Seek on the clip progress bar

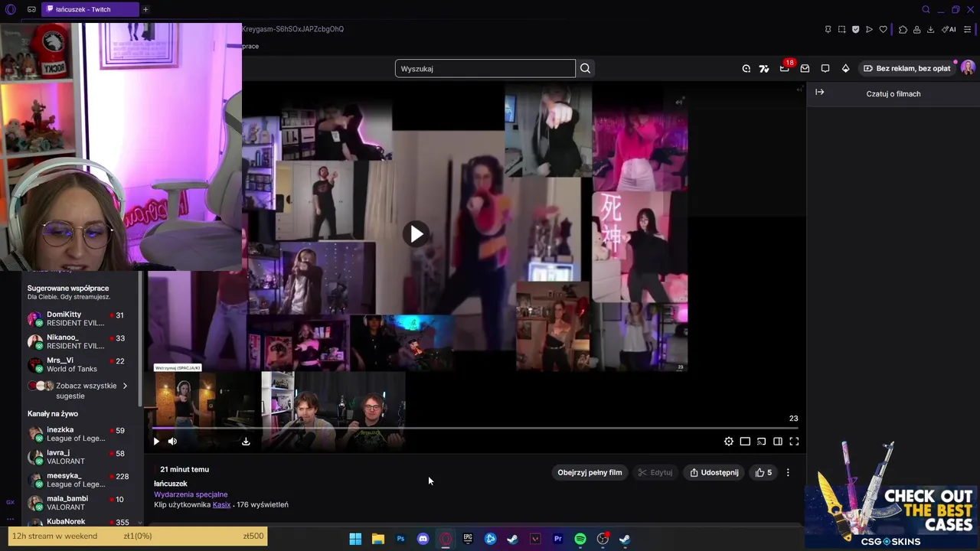[475, 428]
